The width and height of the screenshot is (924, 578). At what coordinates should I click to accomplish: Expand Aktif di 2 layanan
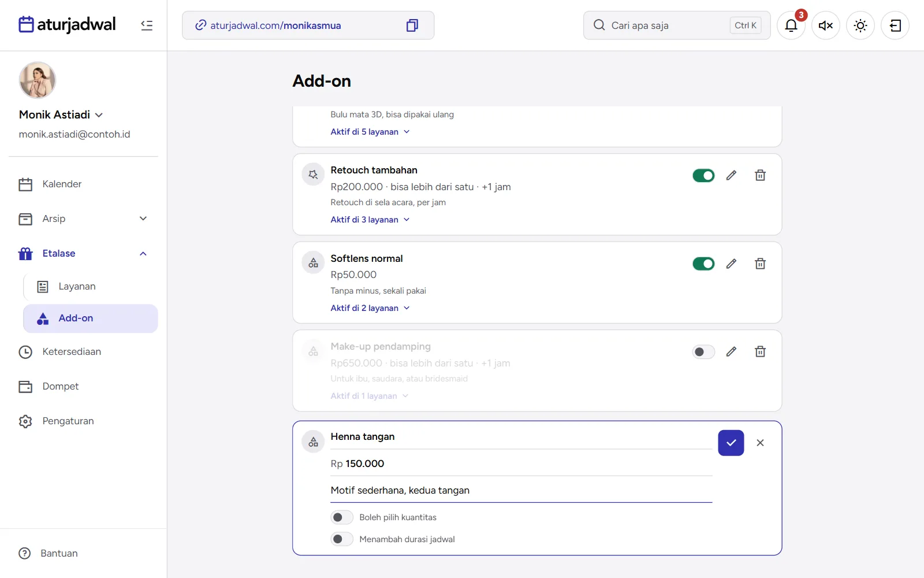[370, 308]
